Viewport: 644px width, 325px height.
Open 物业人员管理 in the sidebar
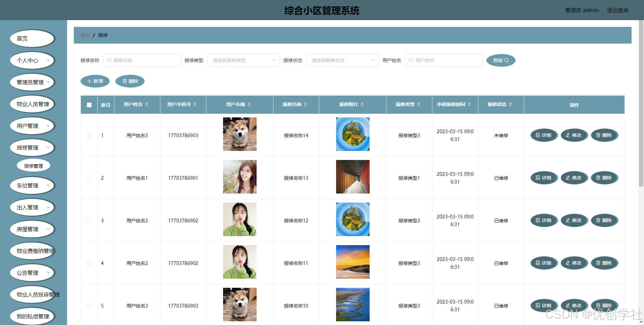tap(32, 104)
